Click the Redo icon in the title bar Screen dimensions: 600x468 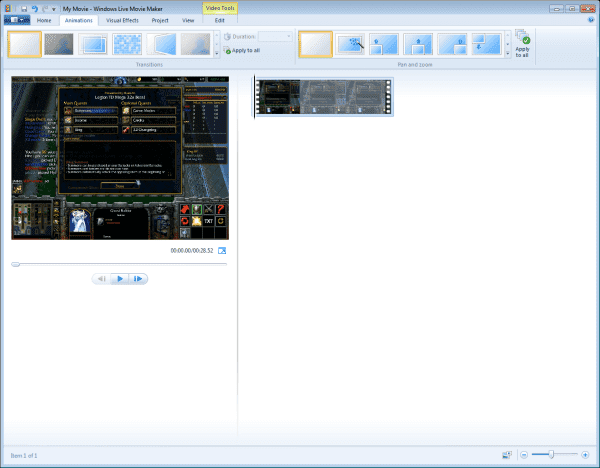(45, 9)
